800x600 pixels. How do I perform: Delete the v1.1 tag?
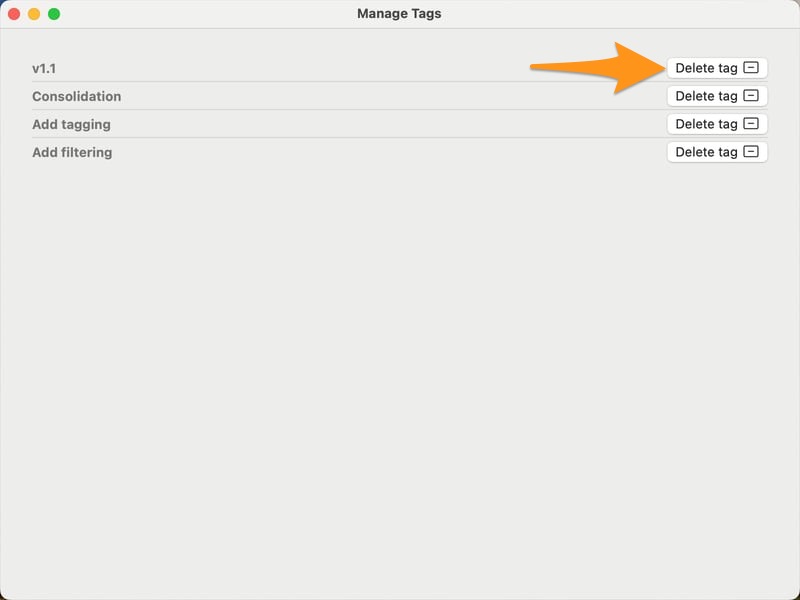tap(717, 68)
